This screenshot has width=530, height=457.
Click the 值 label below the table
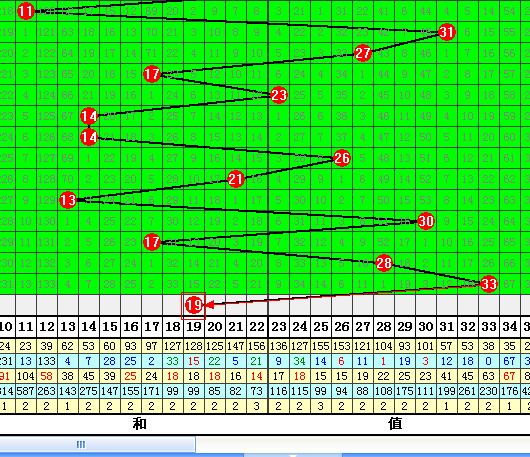point(395,424)
